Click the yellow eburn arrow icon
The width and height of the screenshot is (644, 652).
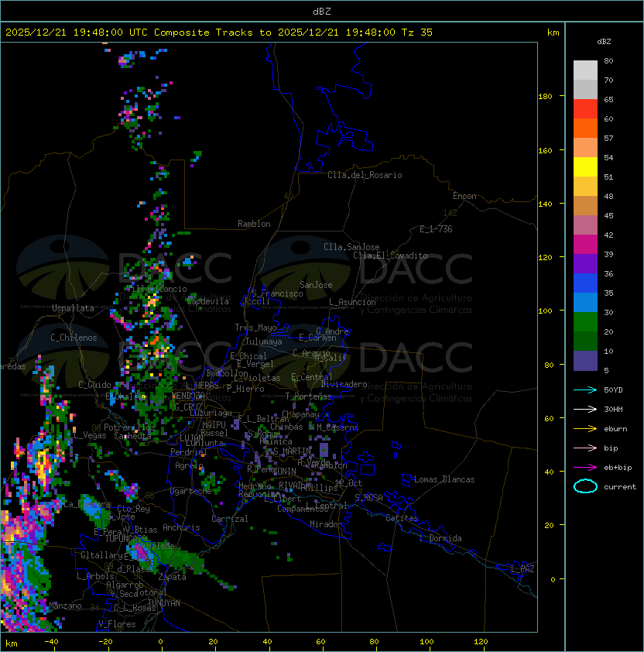(x=585, y=429)
